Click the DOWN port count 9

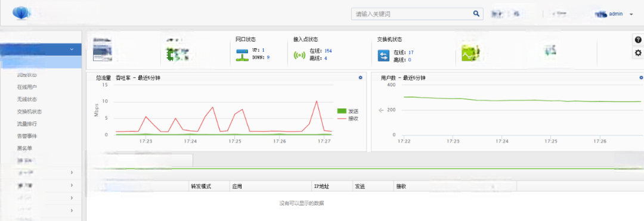coord(268,57)
